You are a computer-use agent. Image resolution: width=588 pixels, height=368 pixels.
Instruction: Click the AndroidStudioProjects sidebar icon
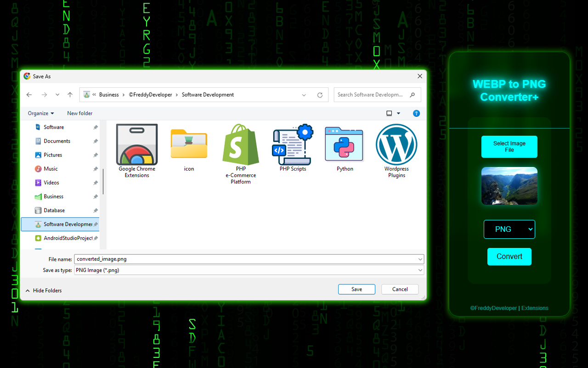pyautogui.click(x=38, y=238)
